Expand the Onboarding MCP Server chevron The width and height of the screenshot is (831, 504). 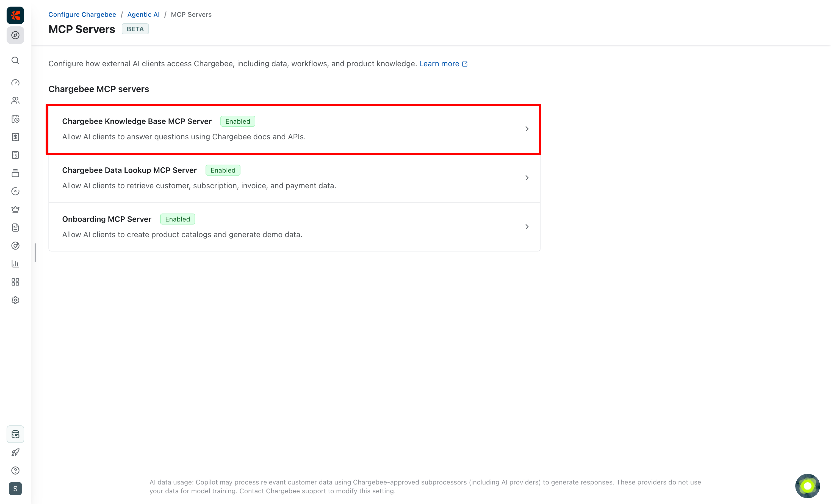(527, 227)
